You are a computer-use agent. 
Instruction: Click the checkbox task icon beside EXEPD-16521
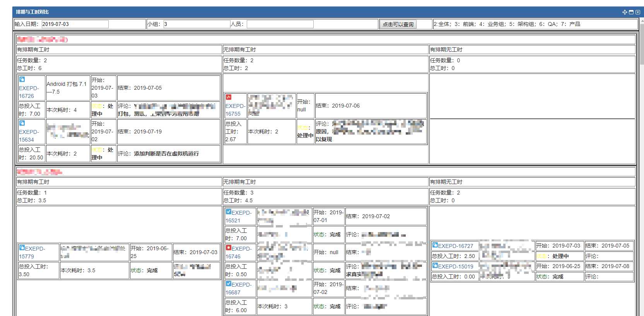(x=229, y=212)
